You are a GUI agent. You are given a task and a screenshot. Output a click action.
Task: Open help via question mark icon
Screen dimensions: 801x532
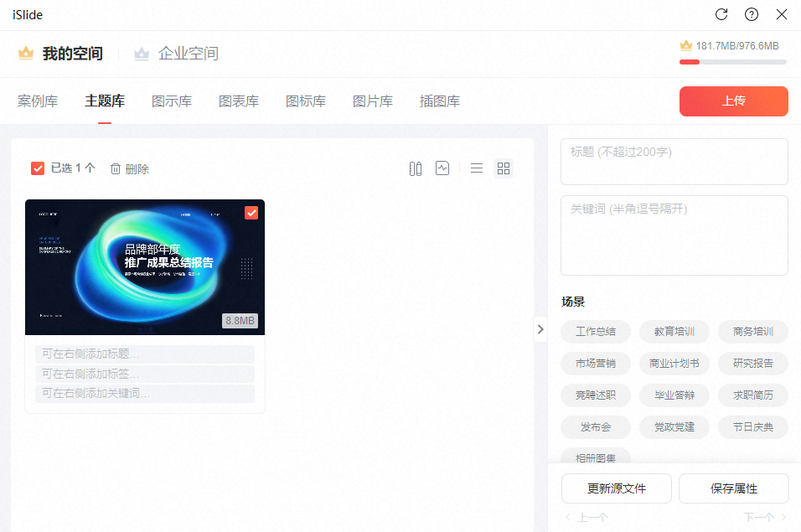(752, 14)
